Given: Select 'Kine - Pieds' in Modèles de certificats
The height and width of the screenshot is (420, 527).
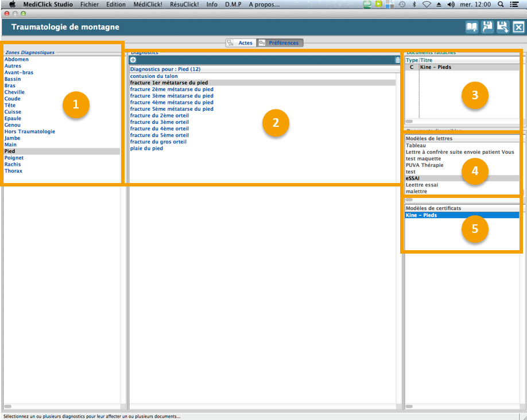Looking at the screenshot, I should pyautogui.click(x=421, y=215).
